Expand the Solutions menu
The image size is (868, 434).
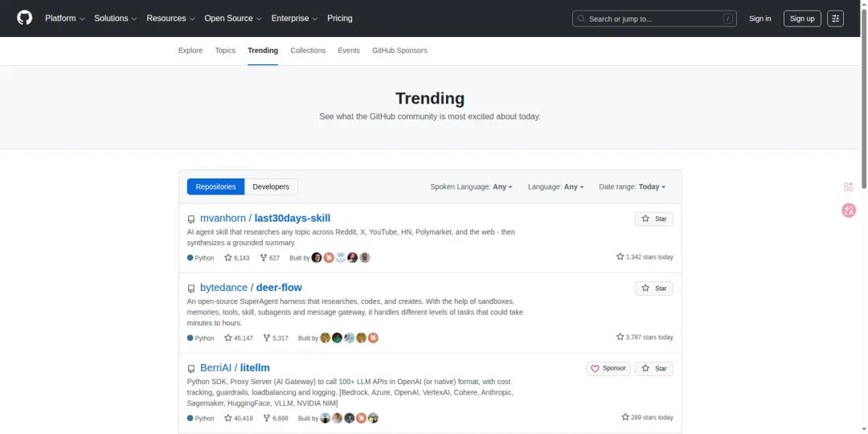tap(116, 18)
